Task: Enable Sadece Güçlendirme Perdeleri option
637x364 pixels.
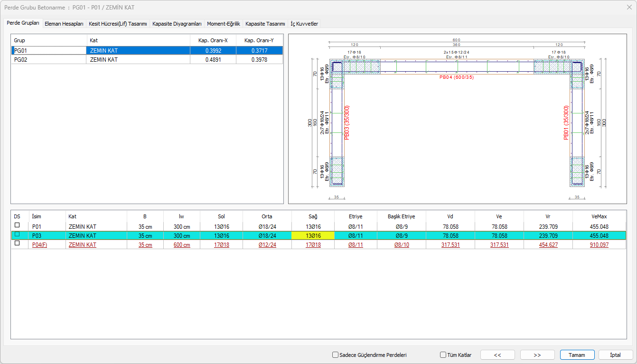Action: (336, 355)
